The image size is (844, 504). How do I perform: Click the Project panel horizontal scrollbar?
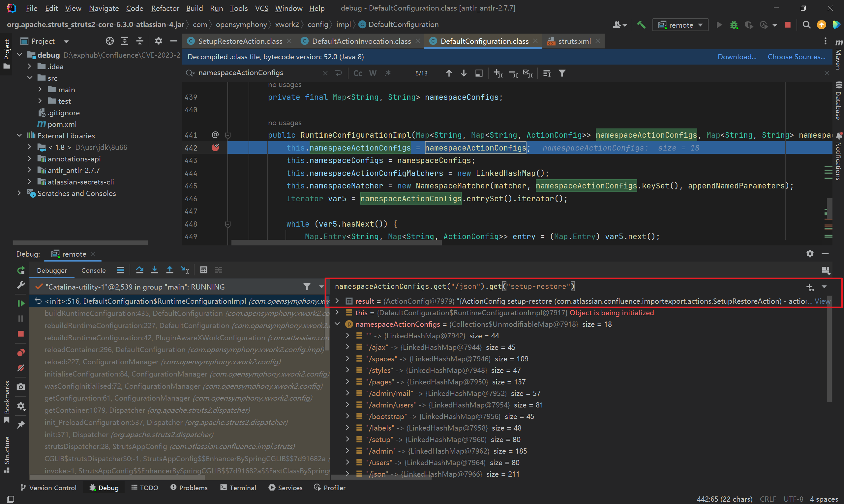coord(80,243)
